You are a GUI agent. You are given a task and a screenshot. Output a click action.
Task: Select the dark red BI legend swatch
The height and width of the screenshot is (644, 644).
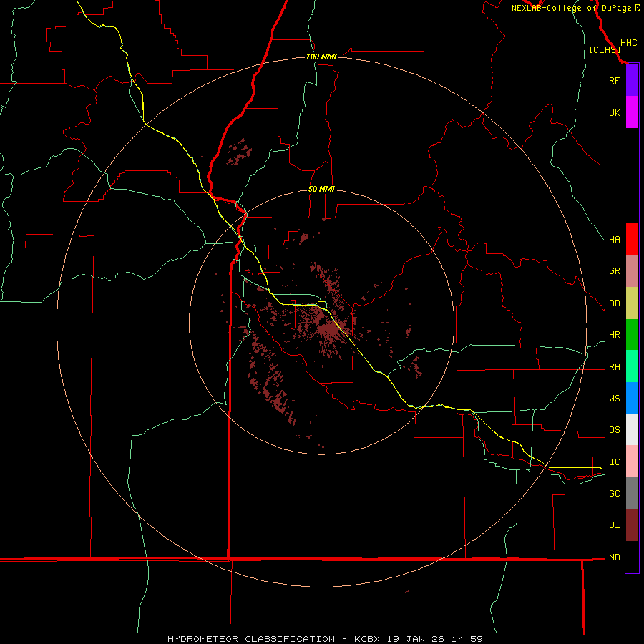click(x=632, y=525)
